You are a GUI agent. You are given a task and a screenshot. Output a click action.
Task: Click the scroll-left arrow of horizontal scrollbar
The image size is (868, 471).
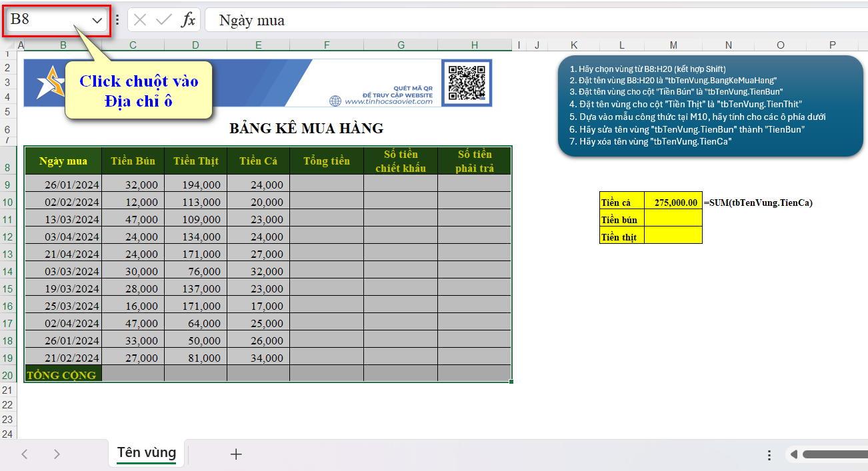pos(793,455)
